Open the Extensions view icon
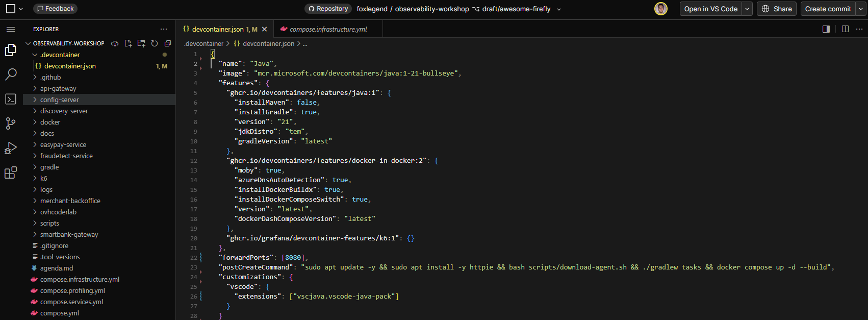 (x=11, y=173)
